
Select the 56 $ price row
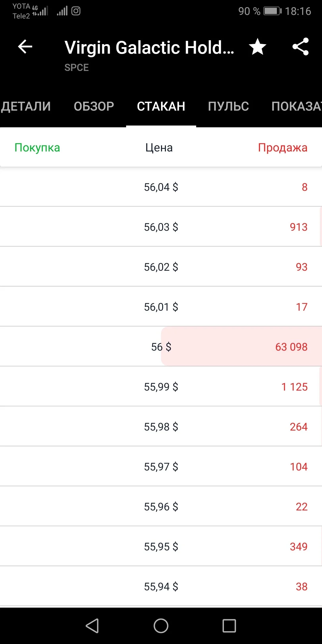click(161, 346)
